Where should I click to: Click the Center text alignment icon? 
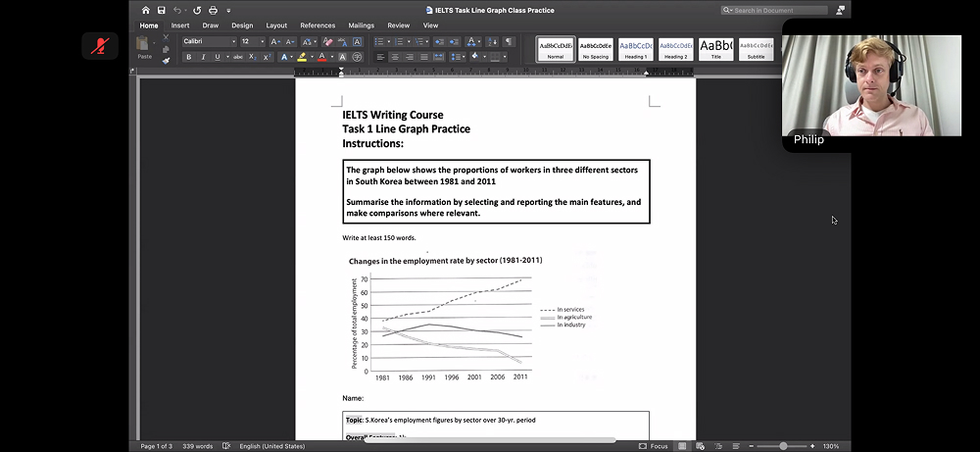(x=395, y=57)
